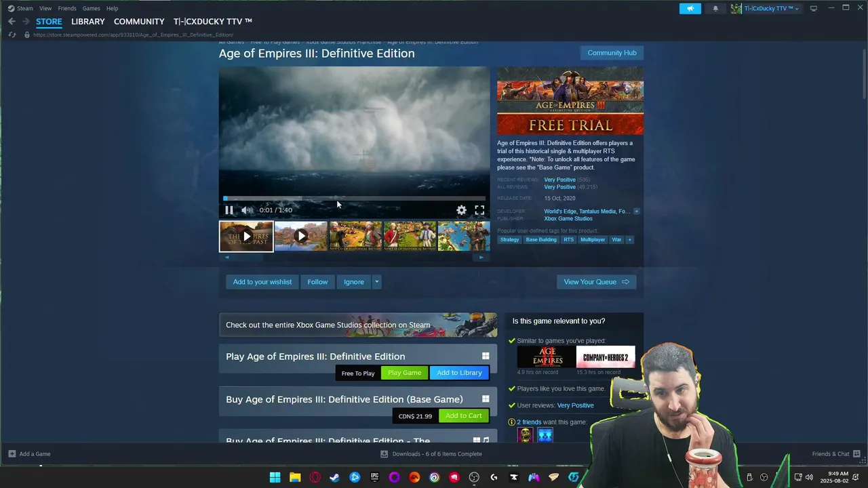The image size is (868, 488).
Task: Expand developer list plus button
Action: tap(636, 211)
